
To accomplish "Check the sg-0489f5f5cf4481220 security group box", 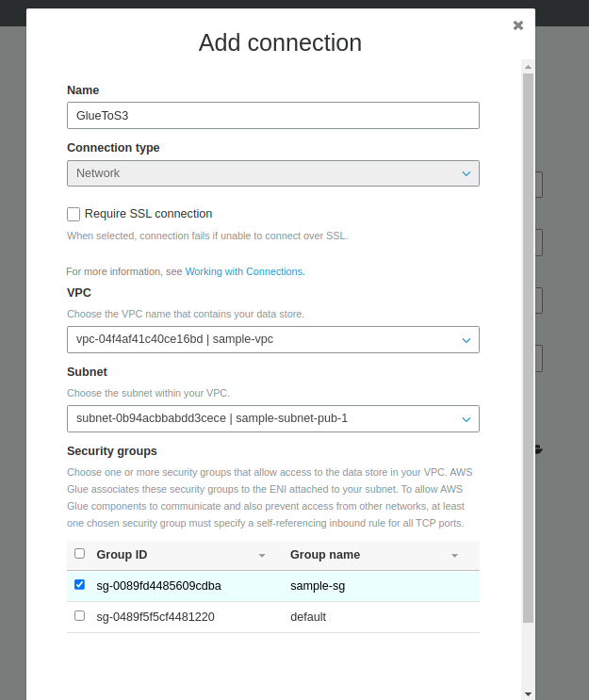I will point(79,615).
